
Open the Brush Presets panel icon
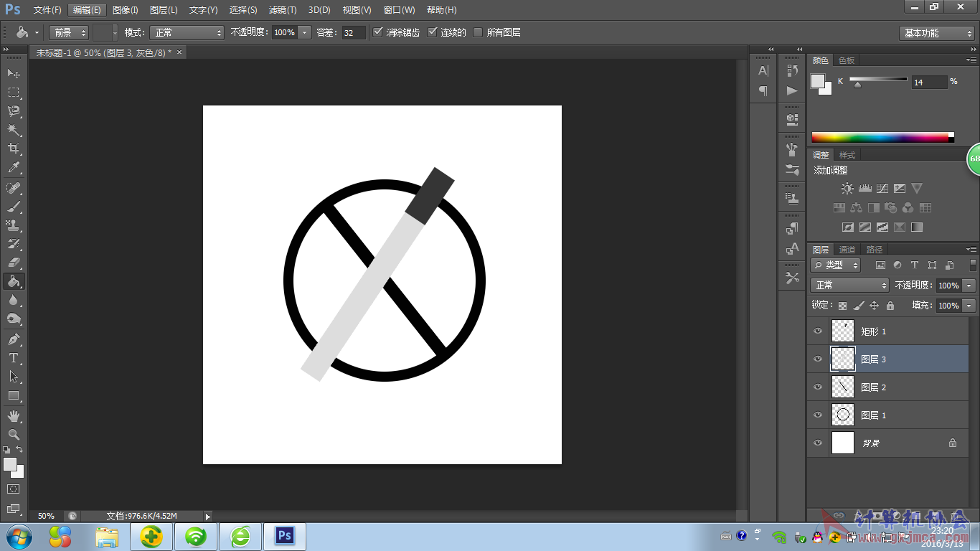(792, 170)
